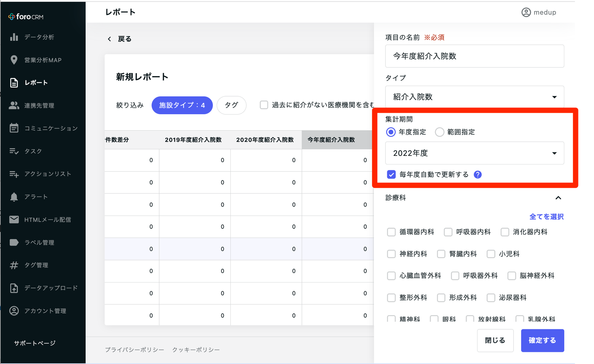Open the クッキーポリシー link
Screen dimensions: 594x364
(196, 350)
